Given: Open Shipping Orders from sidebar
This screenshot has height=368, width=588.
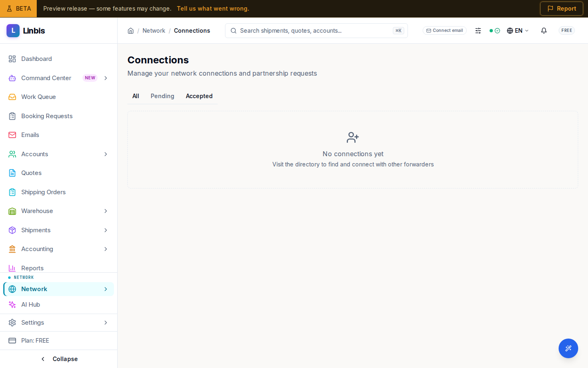Looking at the screenshot, I should pos(58,192).
